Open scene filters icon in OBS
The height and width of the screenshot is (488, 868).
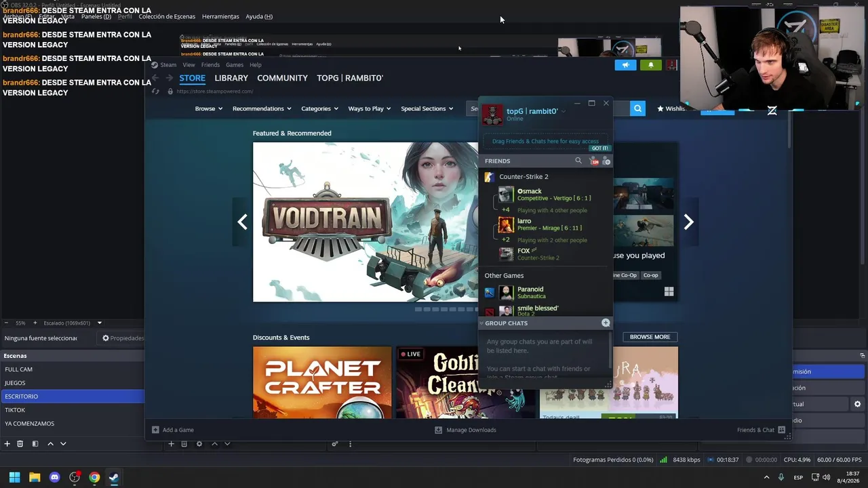coord(35,444)
